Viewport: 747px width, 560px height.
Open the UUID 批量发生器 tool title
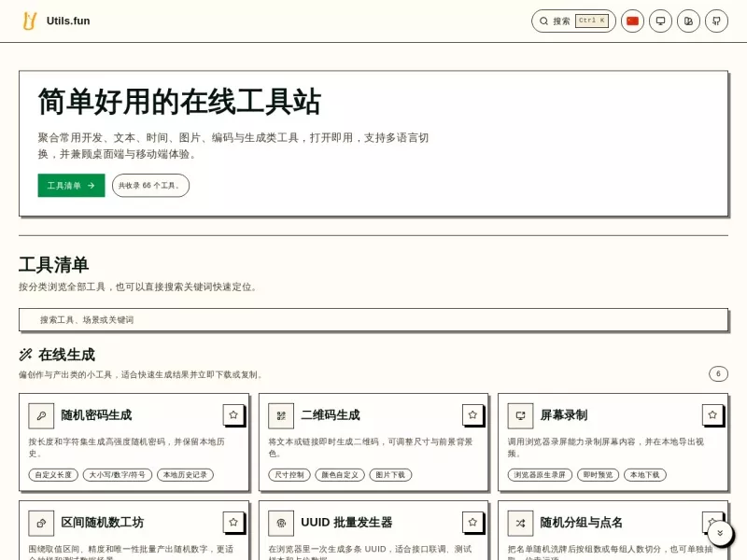(x=346, y=523)
